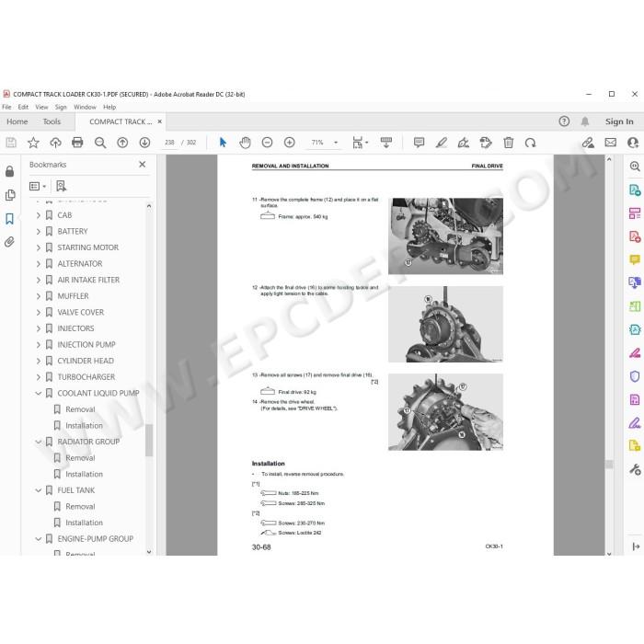
Task: Jump to RADIATOR GROUP Installation bookmark
Action: coord(85,474)
